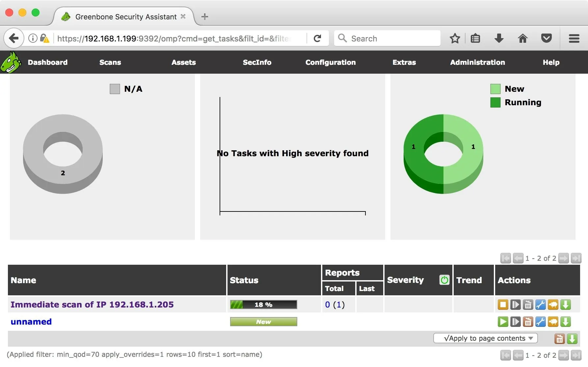Viewport: 588px width, 367px height.
Task: Click the (1) reports count link
Action: (x=339, y=305)
